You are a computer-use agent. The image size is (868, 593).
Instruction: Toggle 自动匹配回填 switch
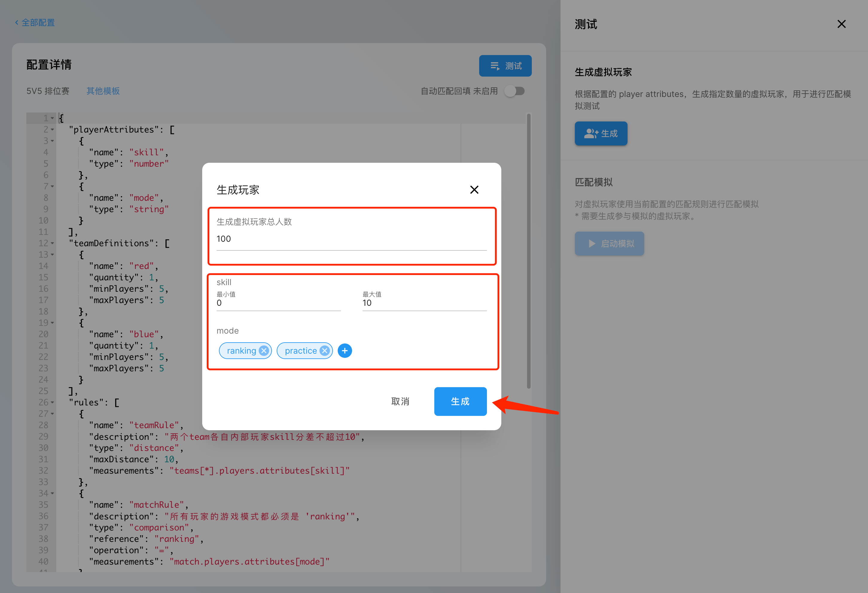(514, 91)
